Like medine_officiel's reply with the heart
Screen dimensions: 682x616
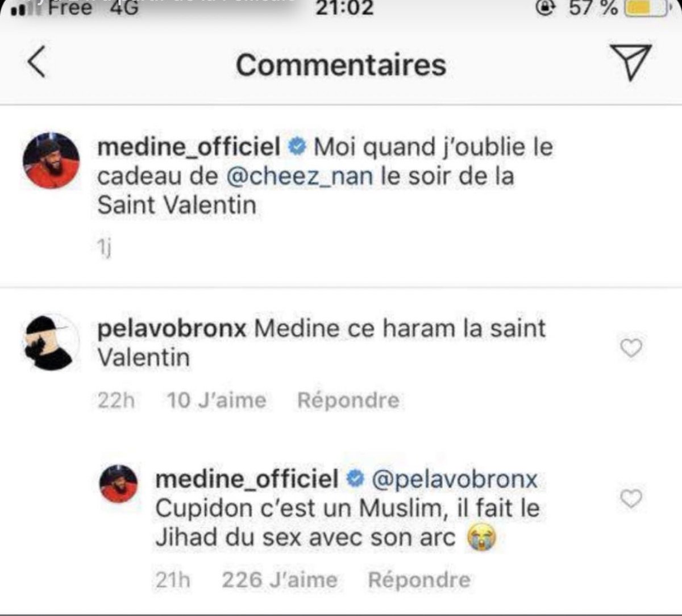[630, 498]
